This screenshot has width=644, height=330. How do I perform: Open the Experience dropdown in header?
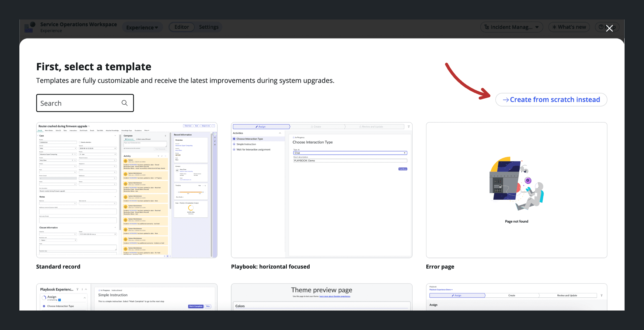click(142, 27)
